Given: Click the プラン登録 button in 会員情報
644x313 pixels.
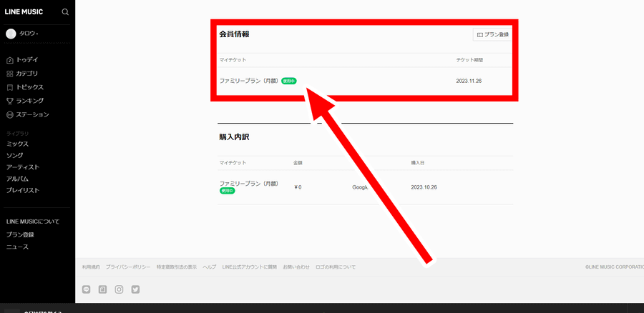Looking at the screenshot, I should click(x=492, y=35).
